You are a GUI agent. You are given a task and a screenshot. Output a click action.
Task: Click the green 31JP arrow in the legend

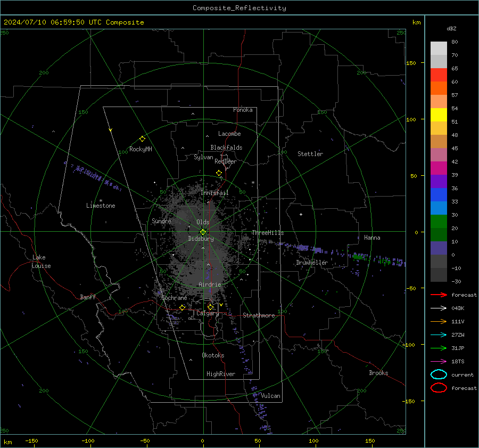pos(439,348)
